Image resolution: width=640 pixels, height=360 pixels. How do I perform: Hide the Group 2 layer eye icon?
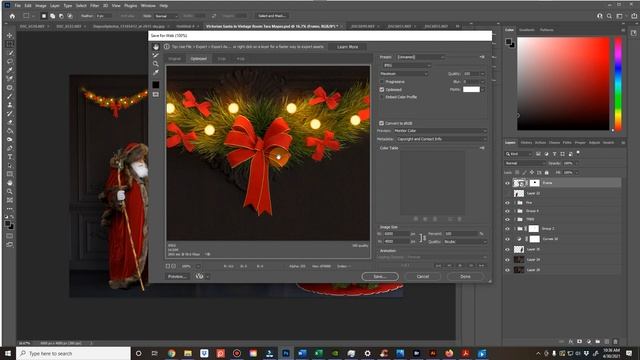pyautogui.click(x=507, y=229)
